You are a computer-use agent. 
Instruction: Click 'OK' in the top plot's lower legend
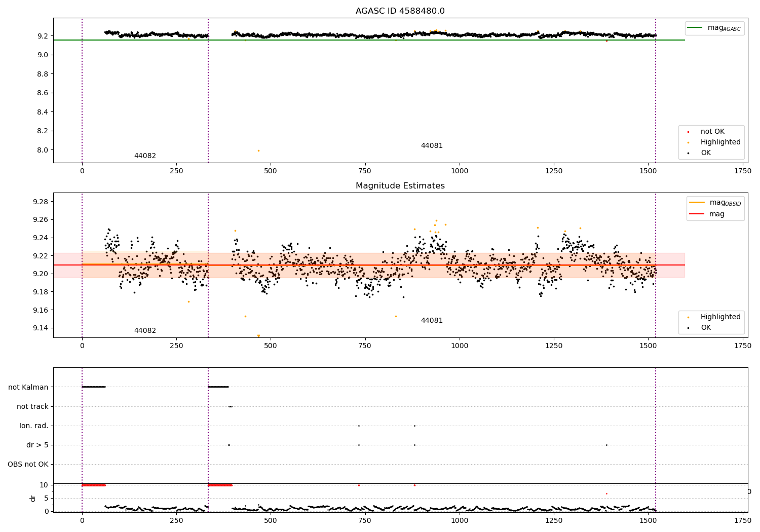[700, 153]
